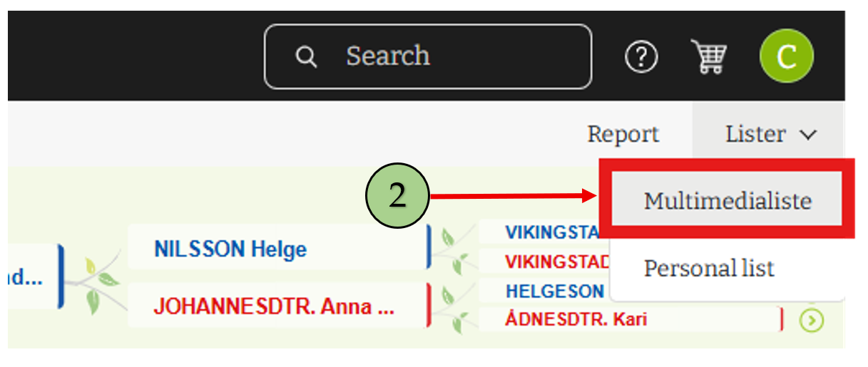
Task: Select JOHANNESDTR. Anna in the tree
Action: [273, 307]
